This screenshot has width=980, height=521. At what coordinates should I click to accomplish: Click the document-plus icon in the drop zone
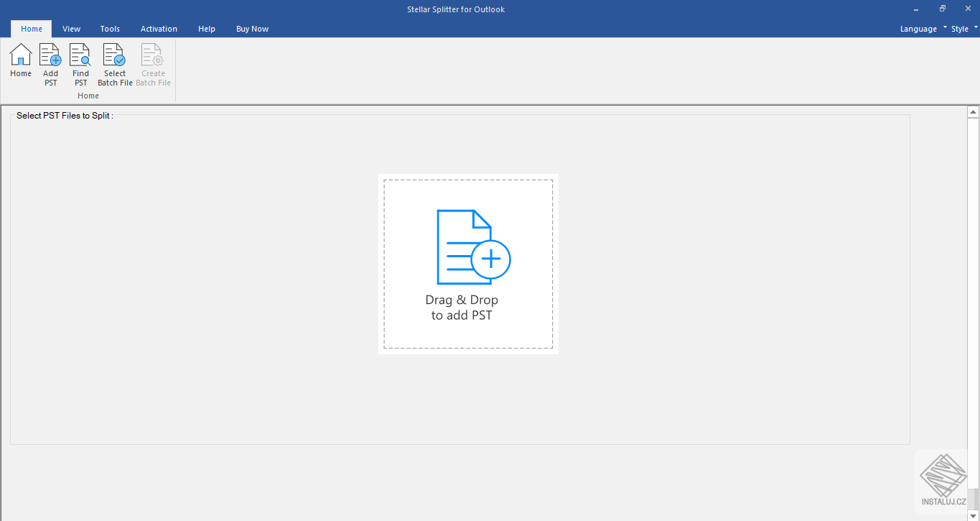pyautogui.click(x=473, y=246)
